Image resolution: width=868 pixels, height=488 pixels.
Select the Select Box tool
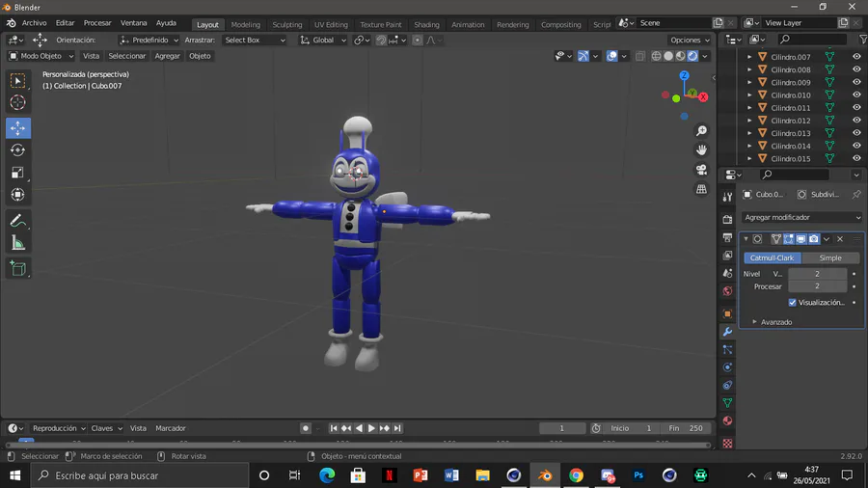[x=17, y=81]
